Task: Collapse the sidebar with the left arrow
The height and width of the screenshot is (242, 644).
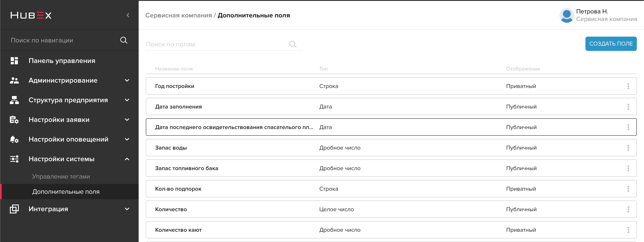Action: (x=128, y=15)
